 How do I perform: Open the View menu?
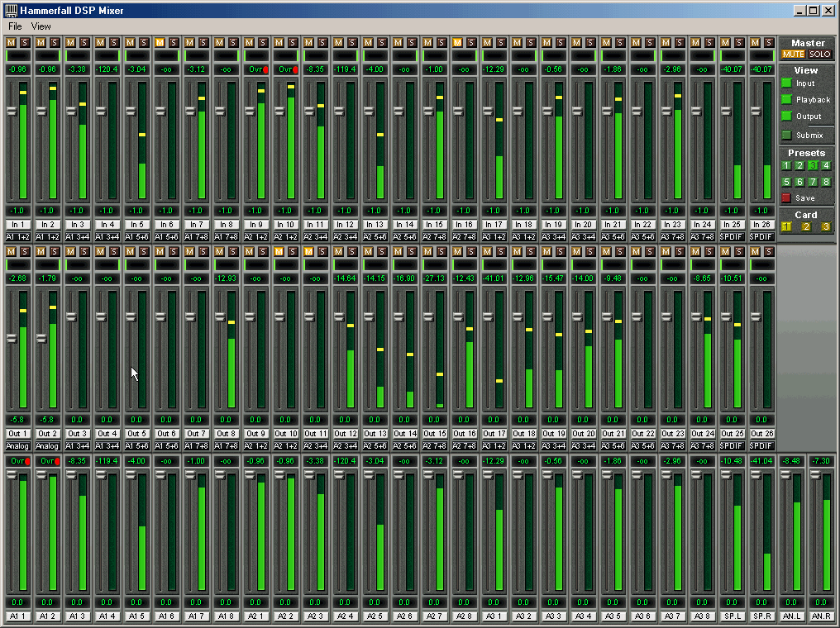tap(41, 26)
